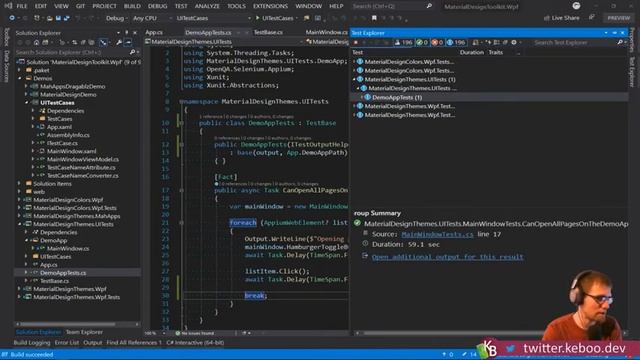Collapse the Demos folder in Solution Explorer
640x360 pixels.
[x=20, y=78]
